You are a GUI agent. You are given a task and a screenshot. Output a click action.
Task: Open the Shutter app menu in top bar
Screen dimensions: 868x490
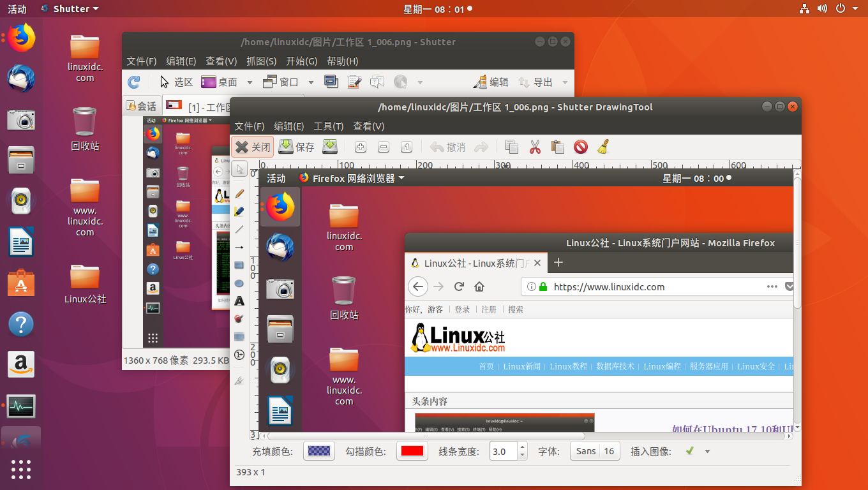[x=70, y=9]
